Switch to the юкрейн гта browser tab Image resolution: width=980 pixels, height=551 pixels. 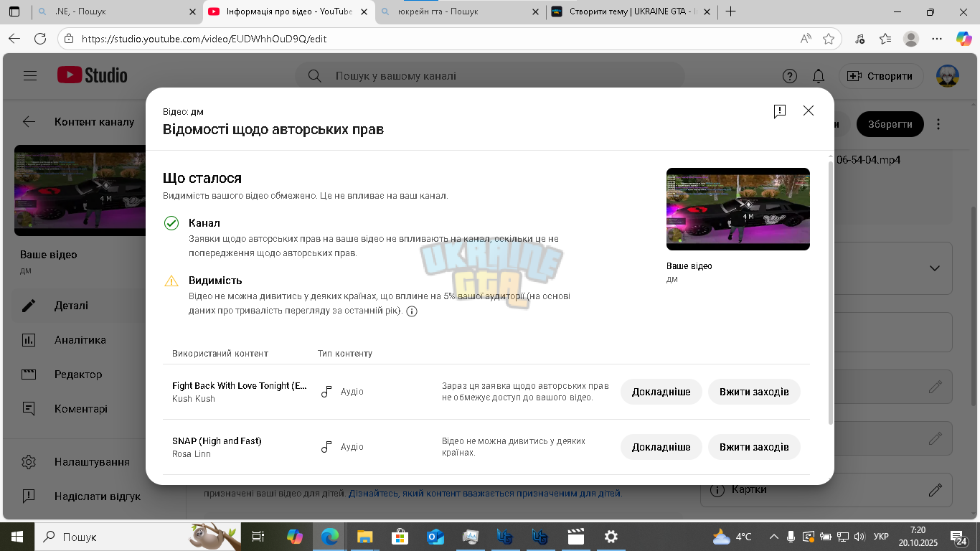tap(458, 11)
